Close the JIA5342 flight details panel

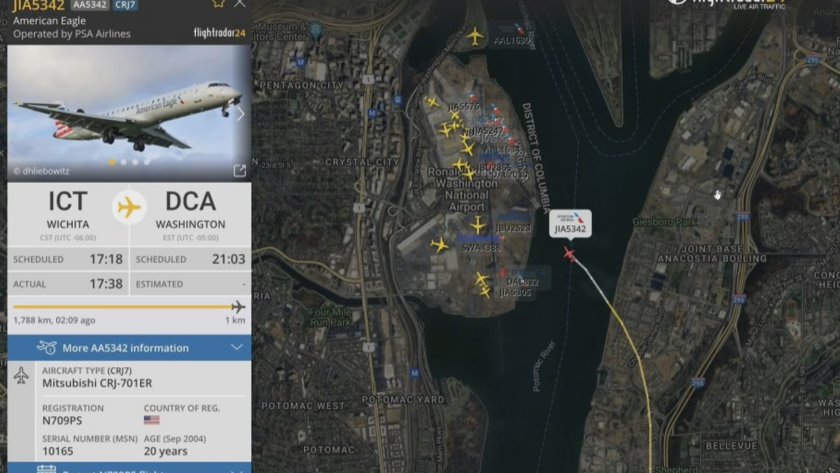coord(239,3)
